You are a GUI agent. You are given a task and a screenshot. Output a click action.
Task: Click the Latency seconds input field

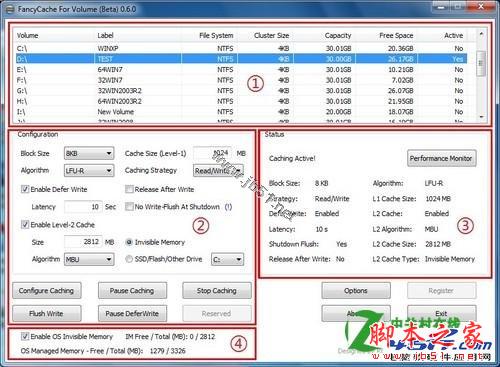pos(83,207)
